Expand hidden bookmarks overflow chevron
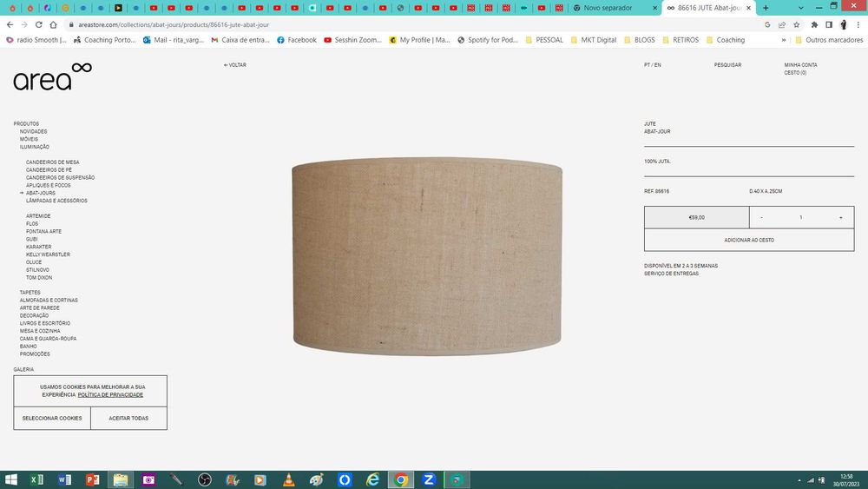Viewport: 868px width, 489px height. pos(783,40)
